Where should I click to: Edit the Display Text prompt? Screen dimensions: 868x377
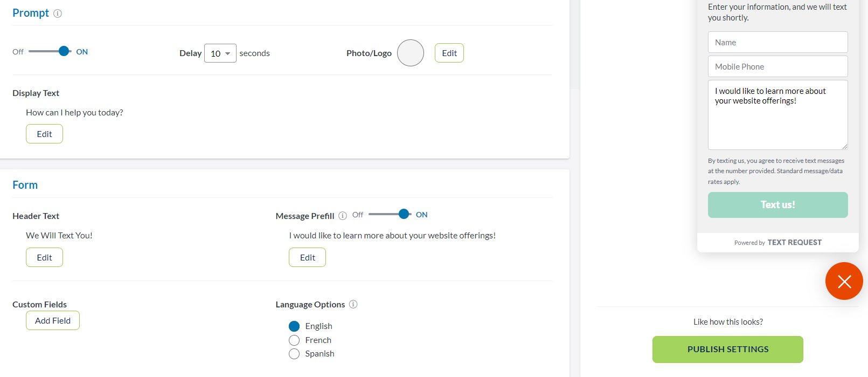click(x=44, y=134)
